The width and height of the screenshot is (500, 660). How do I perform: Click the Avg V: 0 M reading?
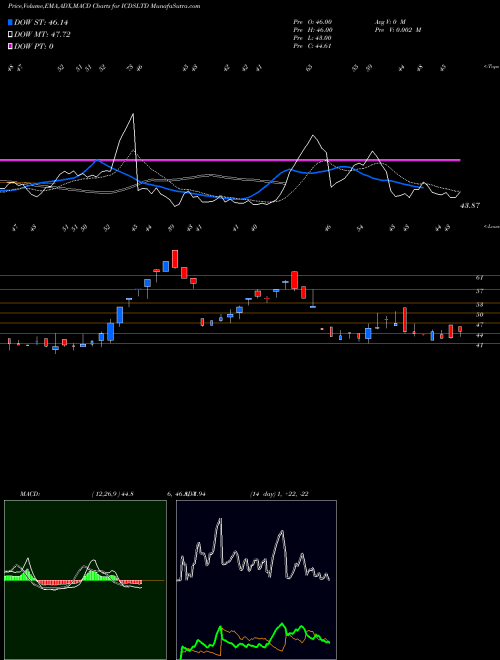click(390, 22)
